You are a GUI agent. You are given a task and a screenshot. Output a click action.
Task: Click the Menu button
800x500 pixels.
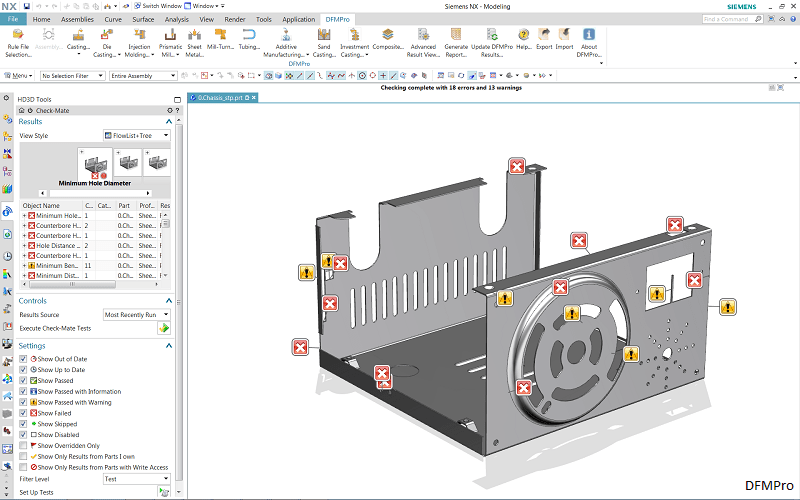[x=18, y=76]
